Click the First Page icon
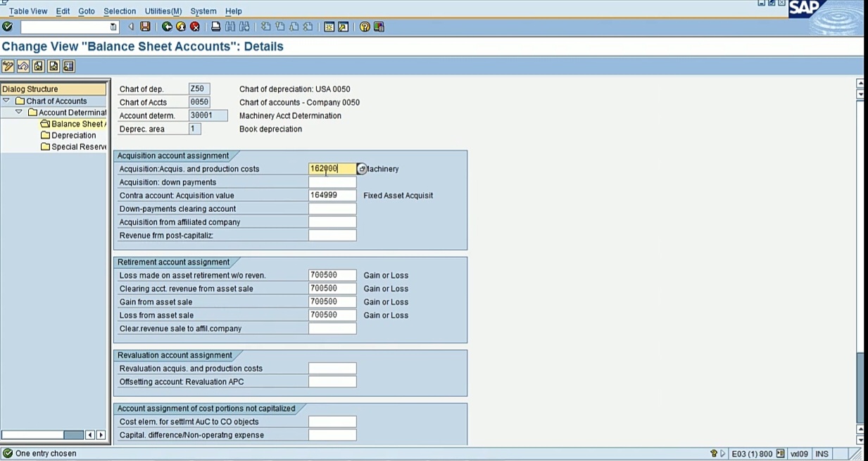This screenshot has height=461, width=868. click(x=266, y=27)
